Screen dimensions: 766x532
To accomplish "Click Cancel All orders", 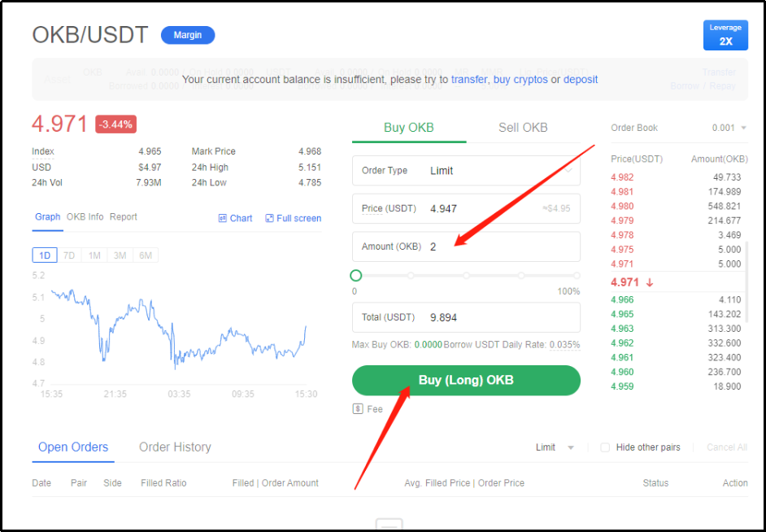I will (x=727, y=447).
